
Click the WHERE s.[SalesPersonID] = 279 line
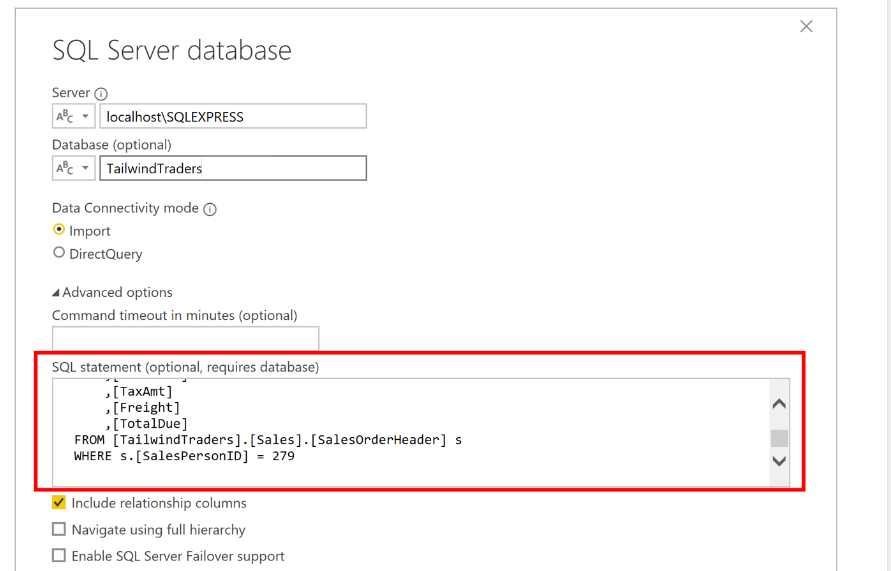(x=185, y=456)
